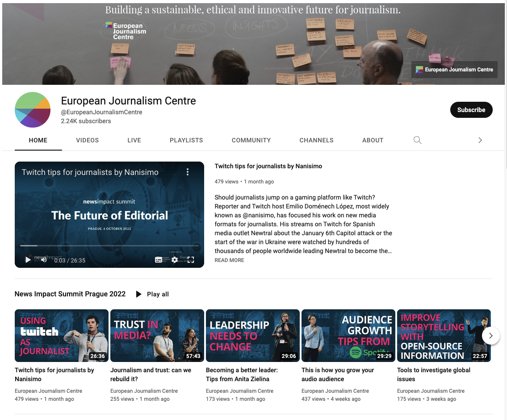Toggle subtitles in the video player
The height and width of the screenshot is (420, 507).
click(x=159, y=260)
